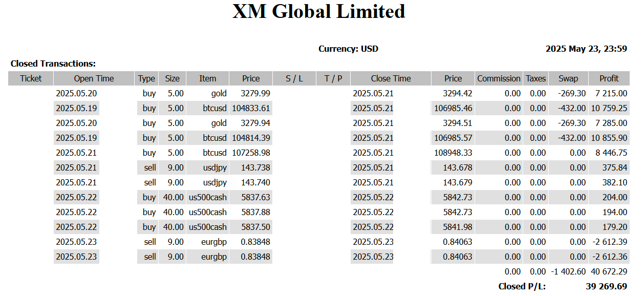Screen dimensions: 644x296
Task: Click the Closed Transactions heading
Action: coord(53,64)
